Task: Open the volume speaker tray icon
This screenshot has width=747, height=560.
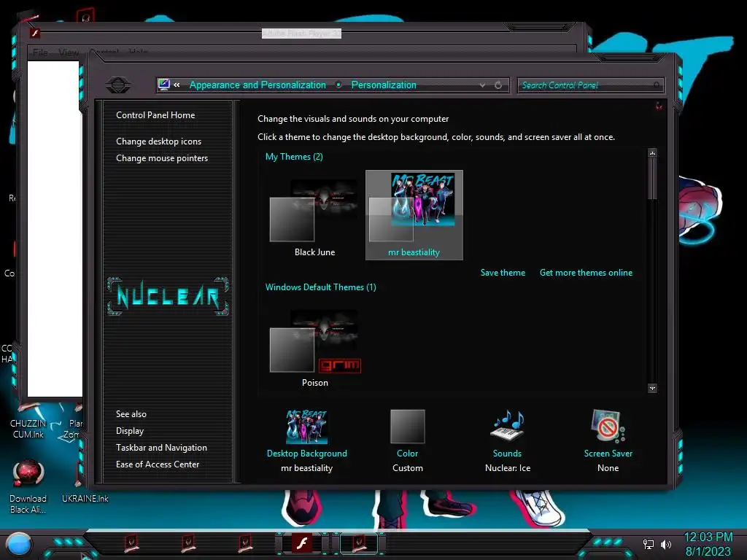Action: click(x=666, y=544)
